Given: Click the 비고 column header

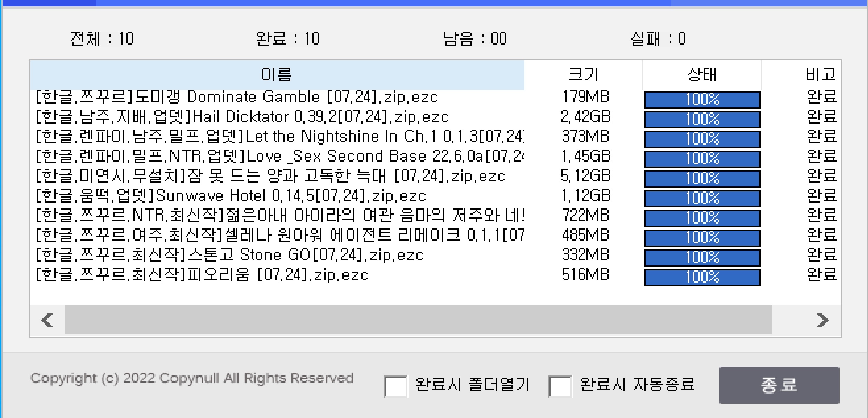Looking at the screenshot, I should point(820,75).
